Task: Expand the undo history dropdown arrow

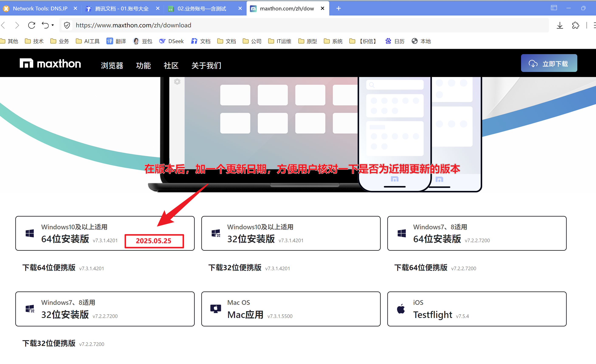Action: point(53,25)
